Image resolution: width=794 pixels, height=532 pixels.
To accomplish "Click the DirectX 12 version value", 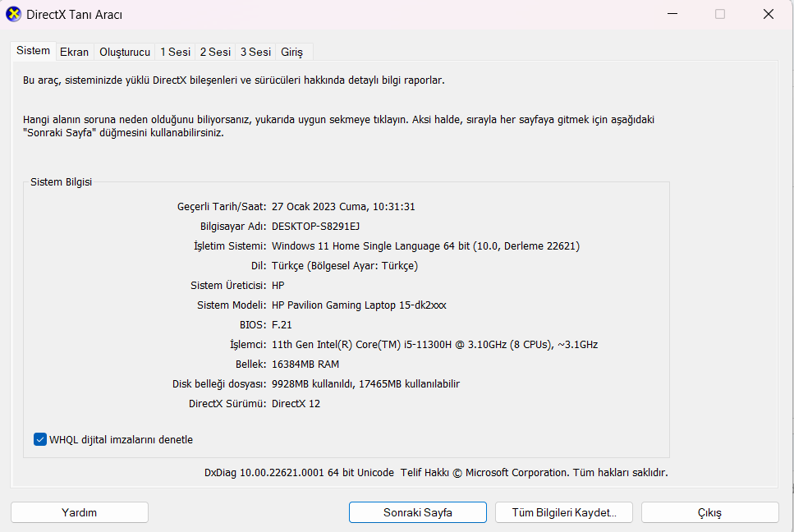I will click(x=296, y=404).
